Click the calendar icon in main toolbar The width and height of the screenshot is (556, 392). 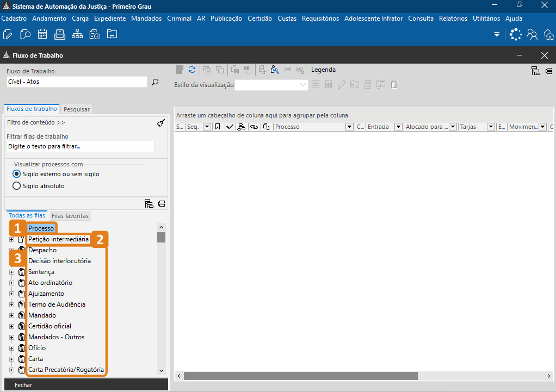click(x=42, y=35)
